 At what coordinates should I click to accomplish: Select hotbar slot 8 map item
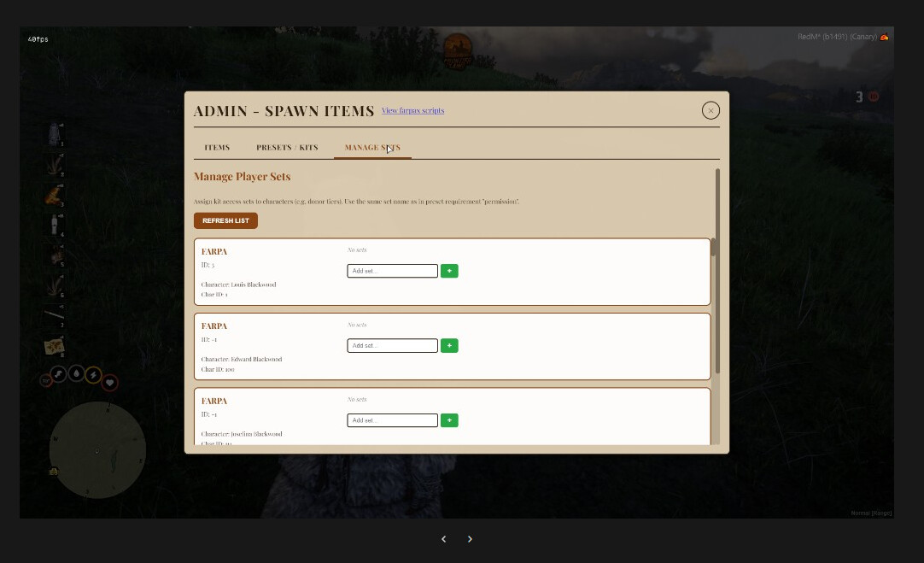[x=54, y=346]
